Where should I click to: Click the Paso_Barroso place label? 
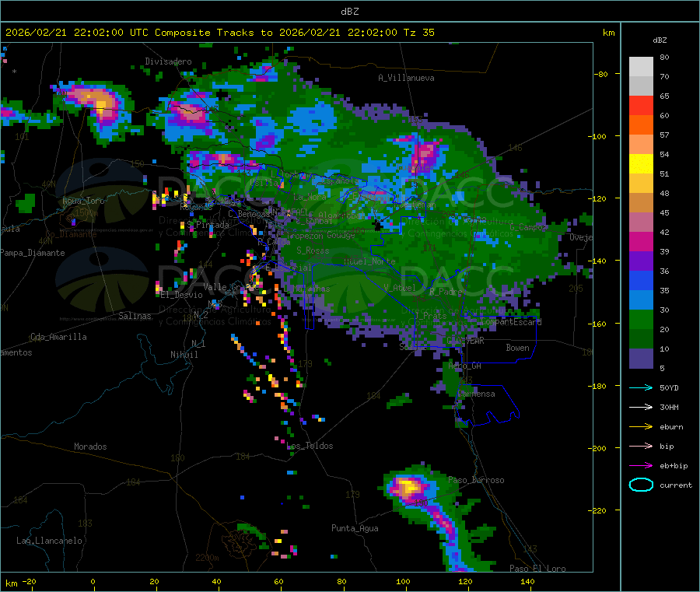tap(476, 480)
